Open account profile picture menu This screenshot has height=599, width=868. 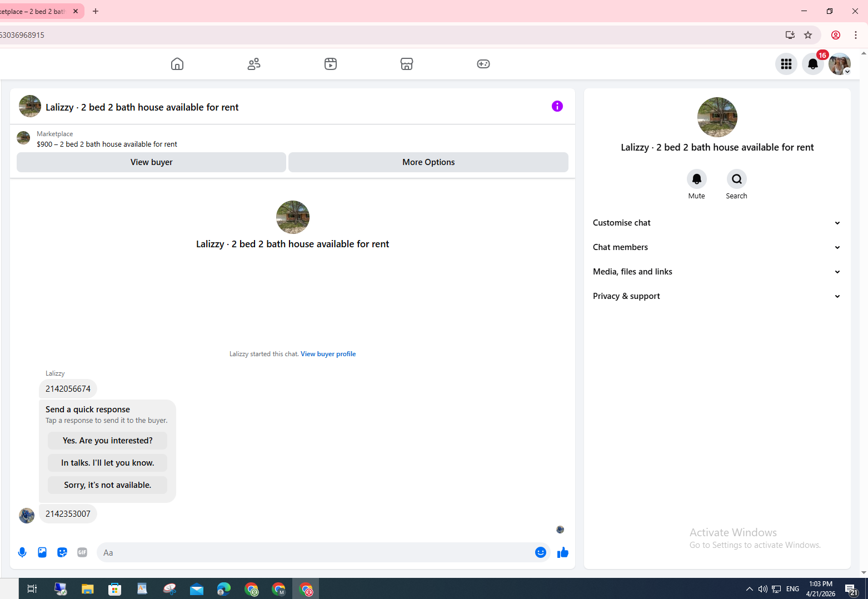point(840,64)
